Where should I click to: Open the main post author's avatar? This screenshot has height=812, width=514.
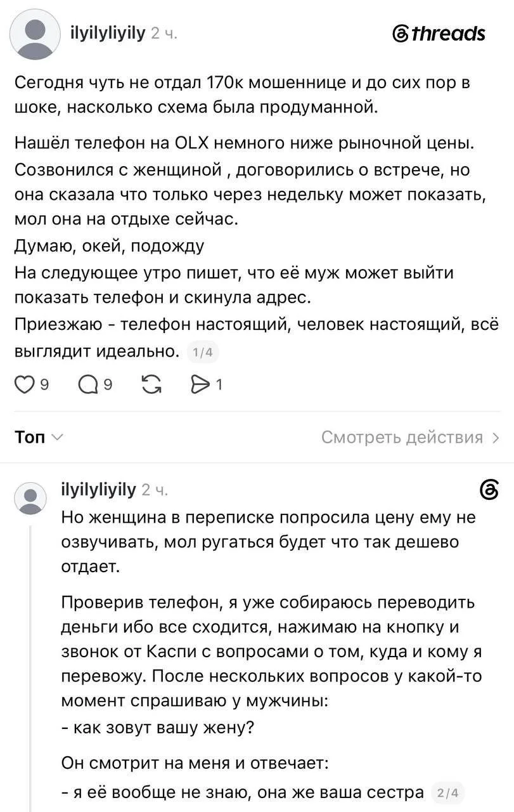pyautogui.click(x=35, y=35)
